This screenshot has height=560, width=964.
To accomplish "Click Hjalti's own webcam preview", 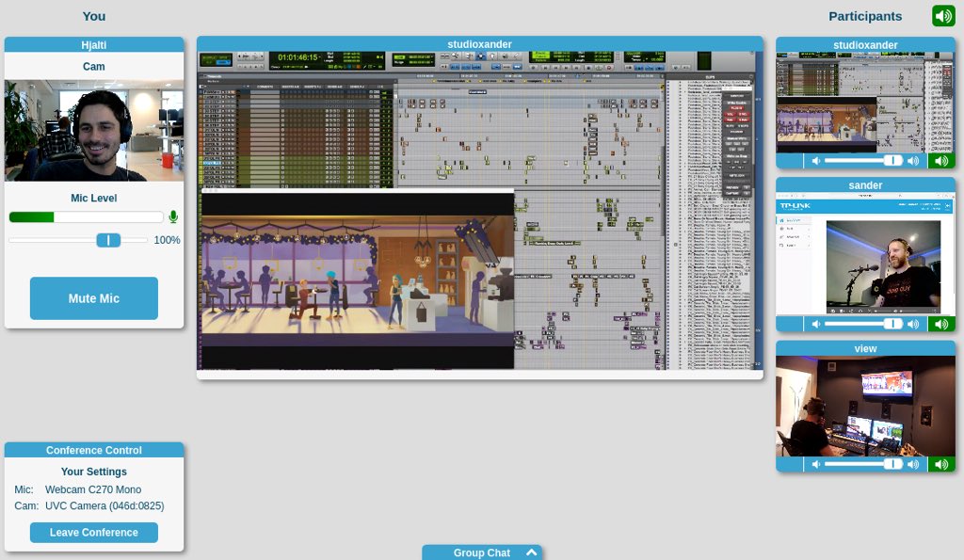I will 94,130.
